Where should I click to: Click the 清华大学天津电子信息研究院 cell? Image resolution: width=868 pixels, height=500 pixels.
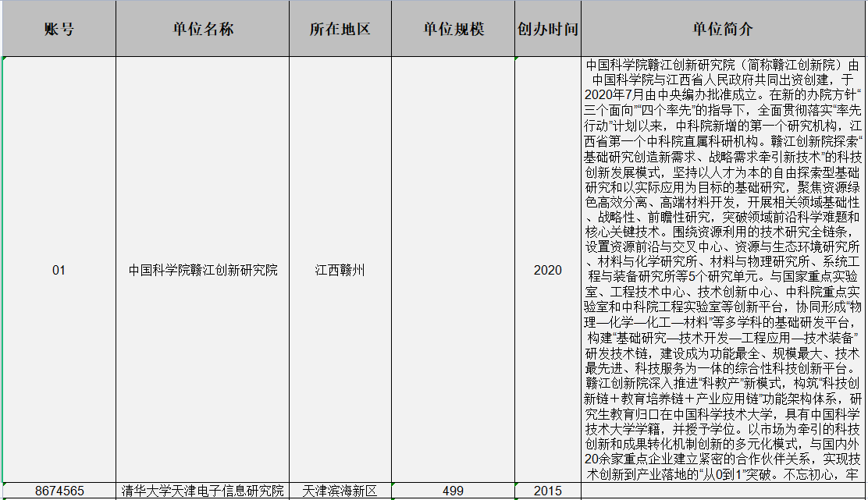(202, 491)
